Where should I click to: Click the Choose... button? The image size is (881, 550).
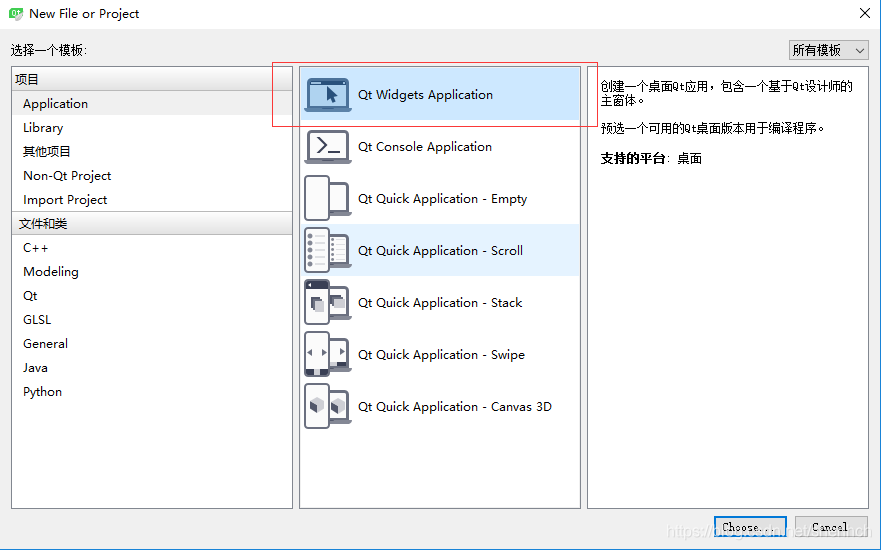pos(750,528)
